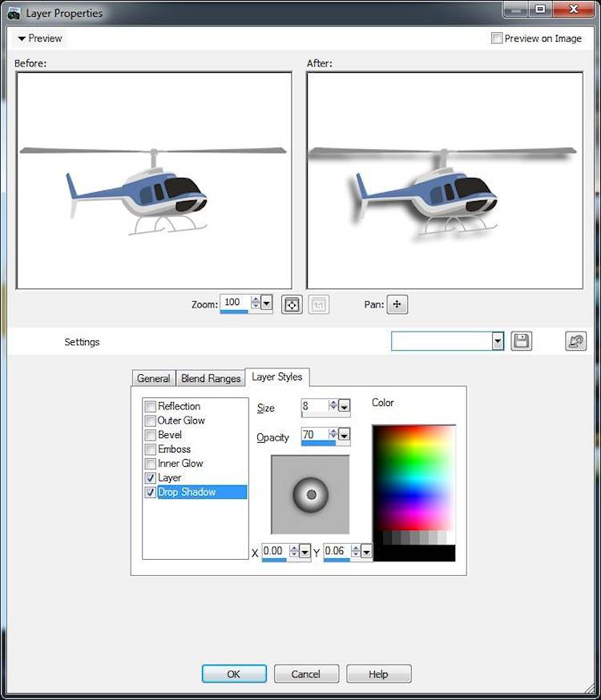Viewport: 601px width, 700px height.
Task: Enable the Preview on Image checkbox
Action: pyautogui.click(x=497, y=38)
